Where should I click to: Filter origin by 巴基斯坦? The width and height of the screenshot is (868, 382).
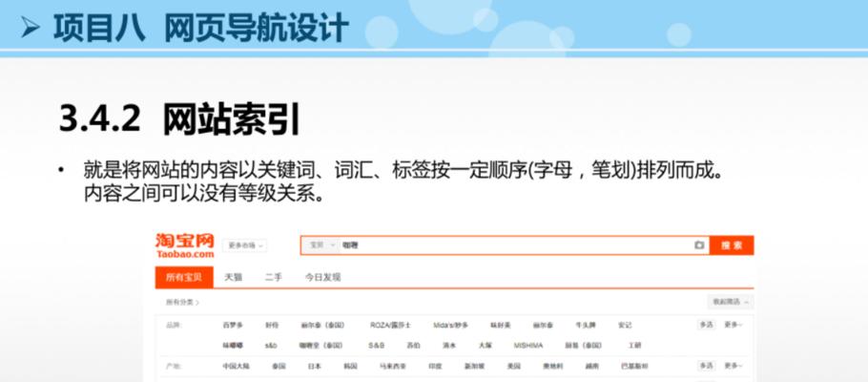point(635,367)
